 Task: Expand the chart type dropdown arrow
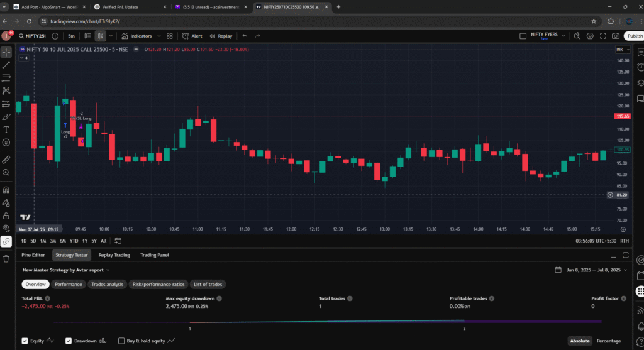(x=111, y=36)
